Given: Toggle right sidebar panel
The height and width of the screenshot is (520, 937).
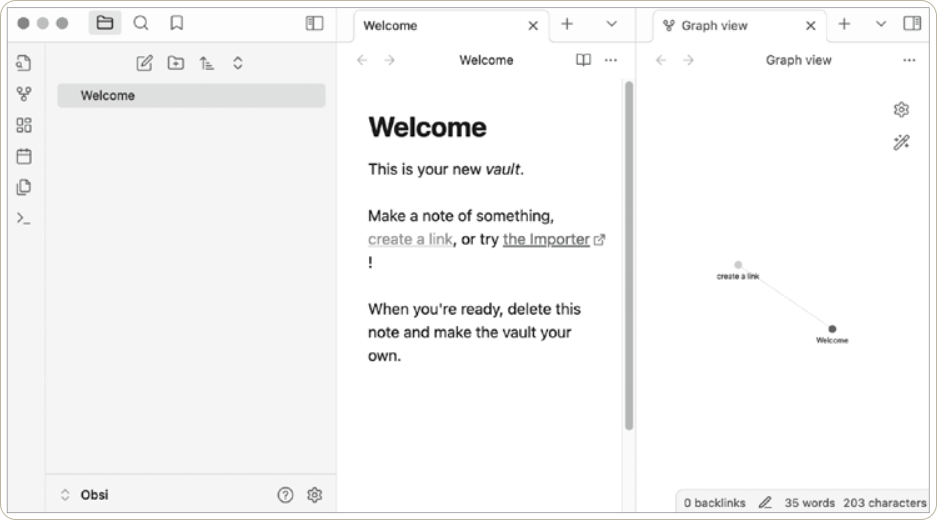Looking at the screenshot, I should point(912,23).
